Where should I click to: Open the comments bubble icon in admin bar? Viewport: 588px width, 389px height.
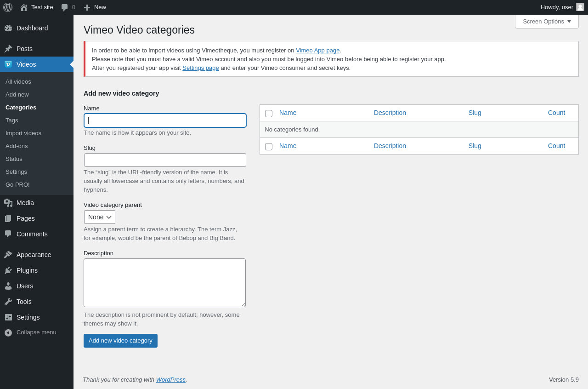(65, 7)
